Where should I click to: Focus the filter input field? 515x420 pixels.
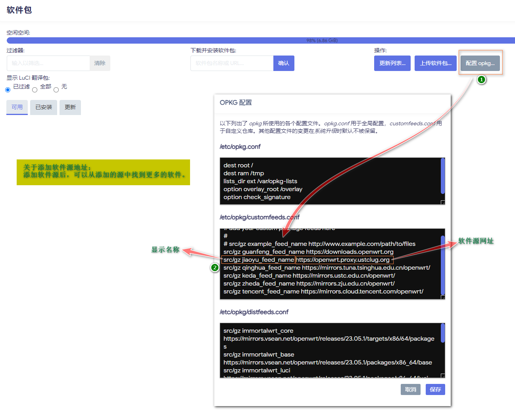pos(48,63)
